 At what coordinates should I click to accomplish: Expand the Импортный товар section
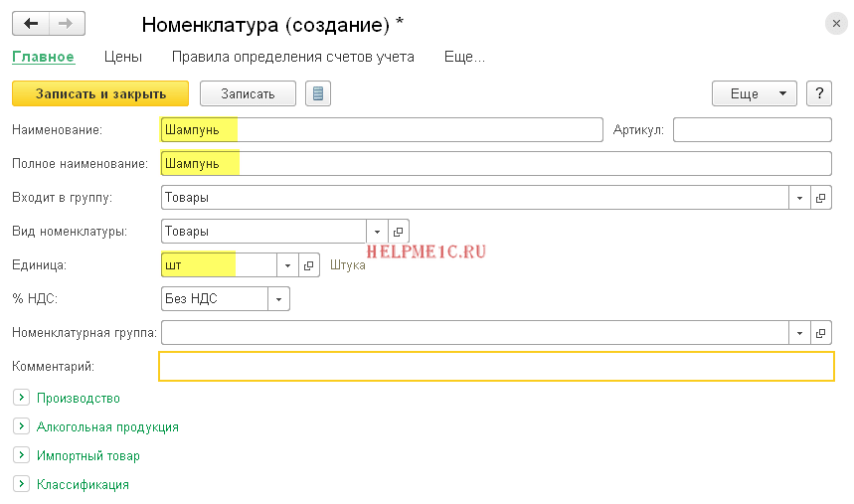pyautogui.click(x=22, y=455)
